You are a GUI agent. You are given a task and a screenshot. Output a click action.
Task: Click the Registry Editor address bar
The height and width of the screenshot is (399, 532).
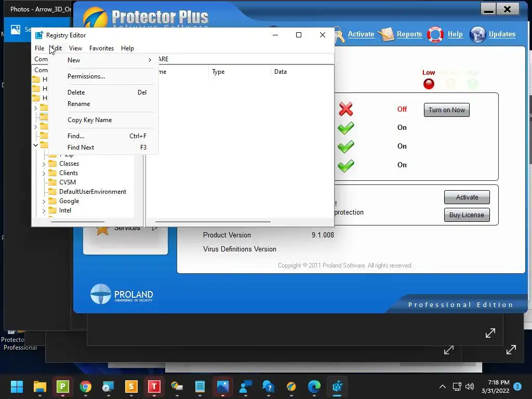pos(246,59)
